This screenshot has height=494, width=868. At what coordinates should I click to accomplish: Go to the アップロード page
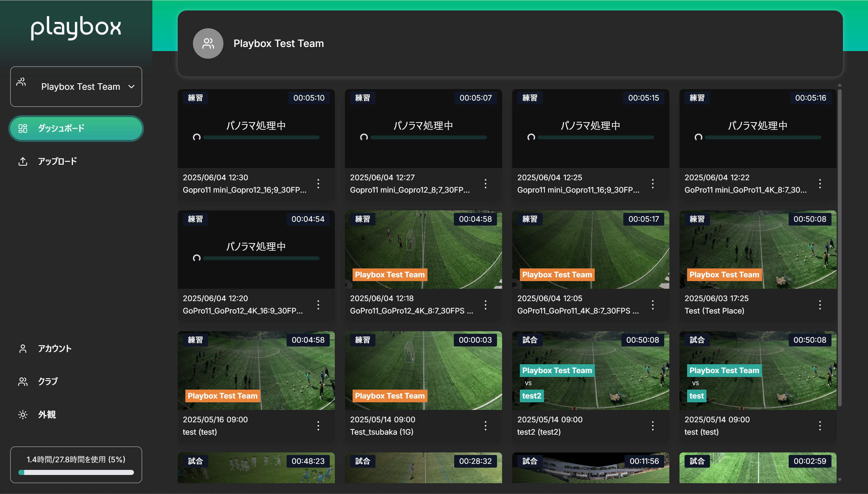[x=57, y=161]
